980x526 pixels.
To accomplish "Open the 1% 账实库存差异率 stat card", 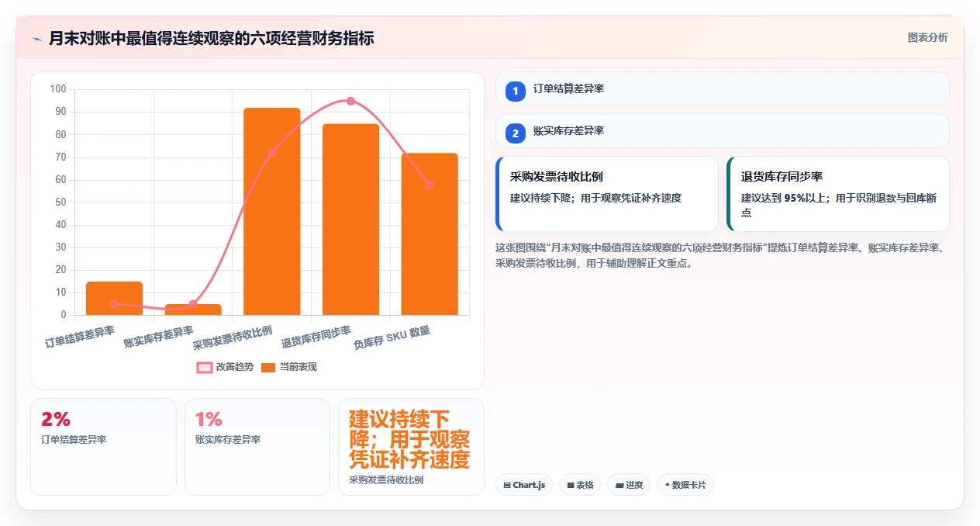I will tap(257, 446).
